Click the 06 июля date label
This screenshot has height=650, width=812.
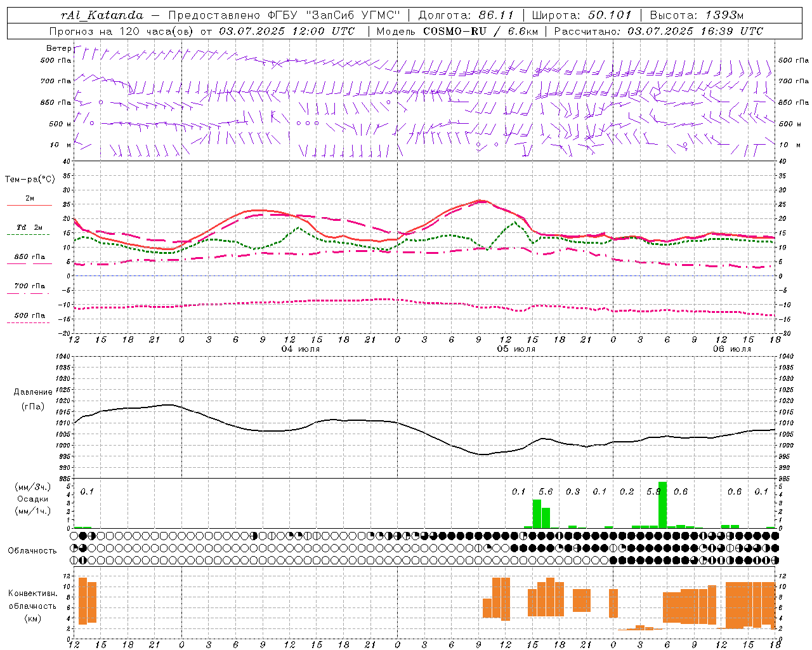coord(731,349)
